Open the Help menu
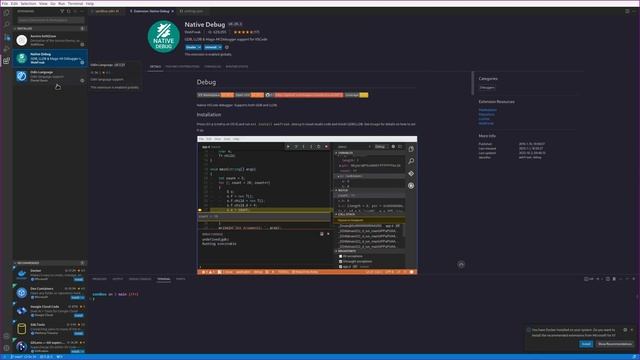640x360 pixels. point(90,3)
